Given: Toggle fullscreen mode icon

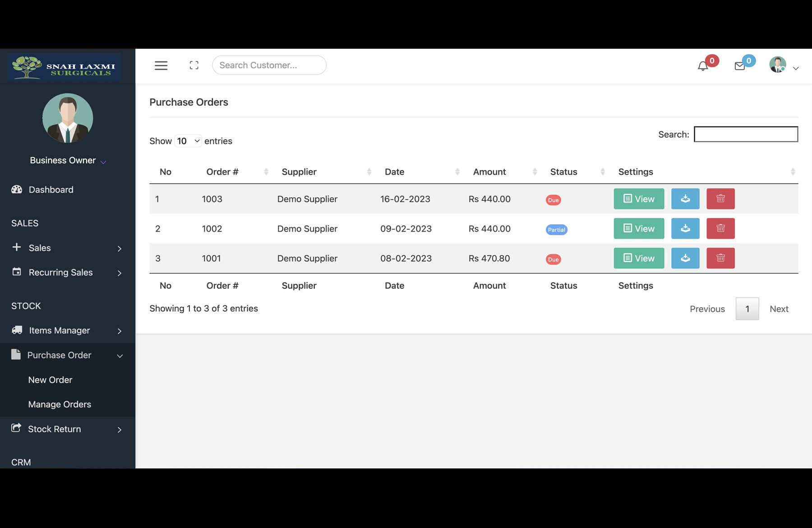Looking at the screenshot, I should [194, 65].
